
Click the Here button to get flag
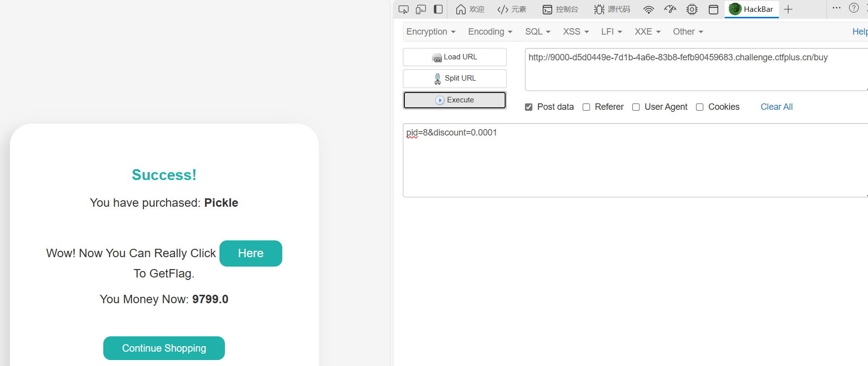(251, 253)
